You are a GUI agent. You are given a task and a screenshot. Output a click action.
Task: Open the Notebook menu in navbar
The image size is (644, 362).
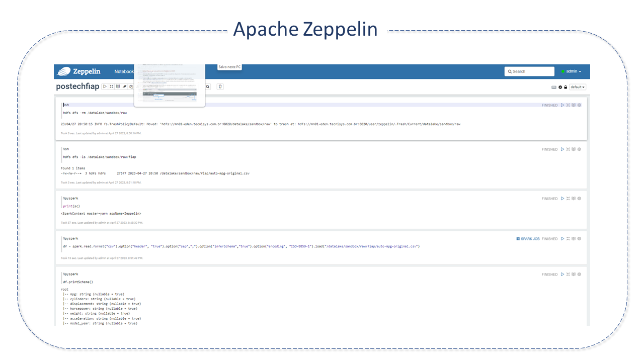(x=124, y=71)
